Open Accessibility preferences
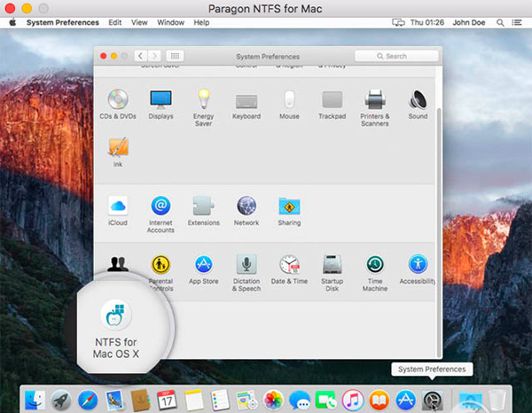The width and height of the screenshot is (532, 413). 418,269
